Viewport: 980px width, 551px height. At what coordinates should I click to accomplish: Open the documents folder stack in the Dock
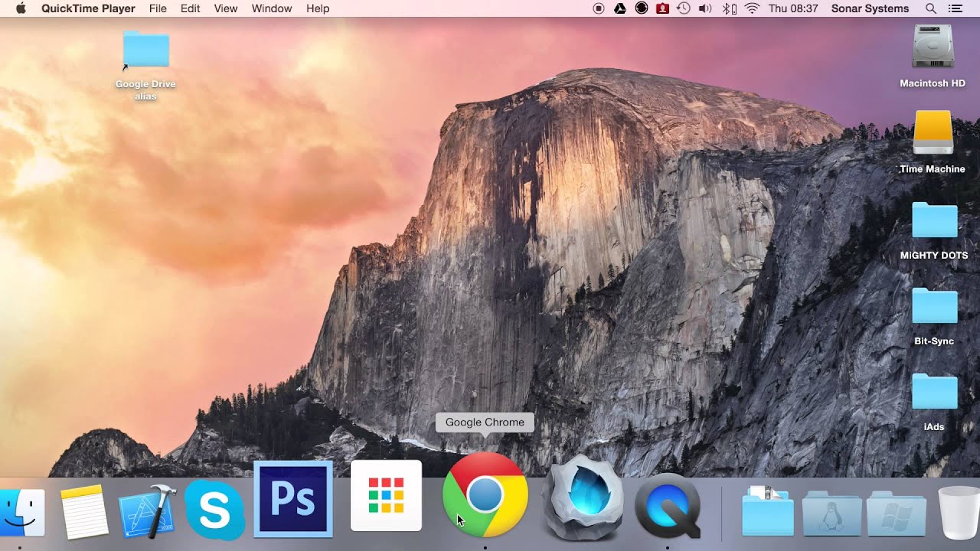[768, 510]
